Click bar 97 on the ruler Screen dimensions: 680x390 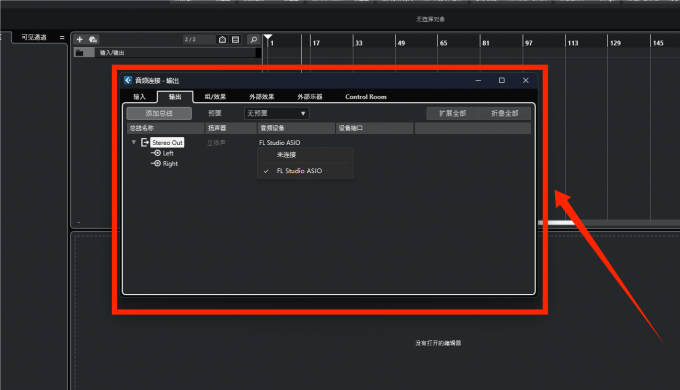[529, 43]
